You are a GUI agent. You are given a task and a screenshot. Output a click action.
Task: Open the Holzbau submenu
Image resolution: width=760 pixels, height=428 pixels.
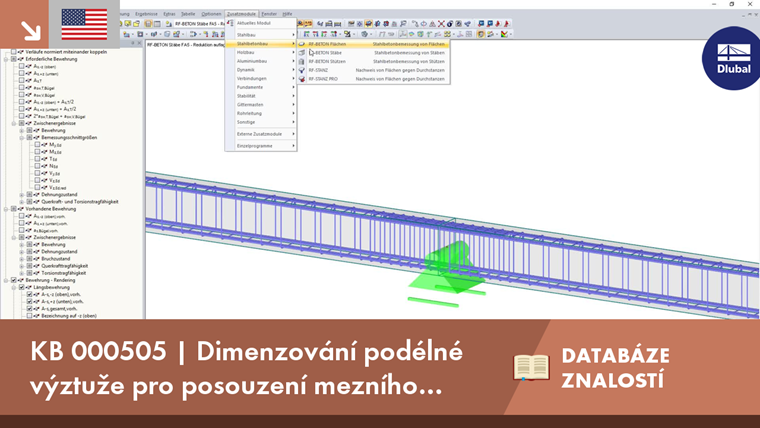point(261,52)
